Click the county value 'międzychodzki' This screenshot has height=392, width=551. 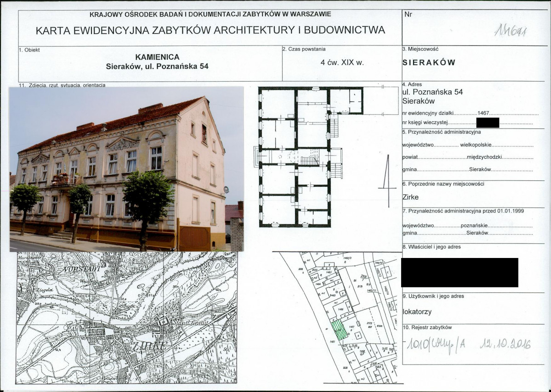[484, 157]
